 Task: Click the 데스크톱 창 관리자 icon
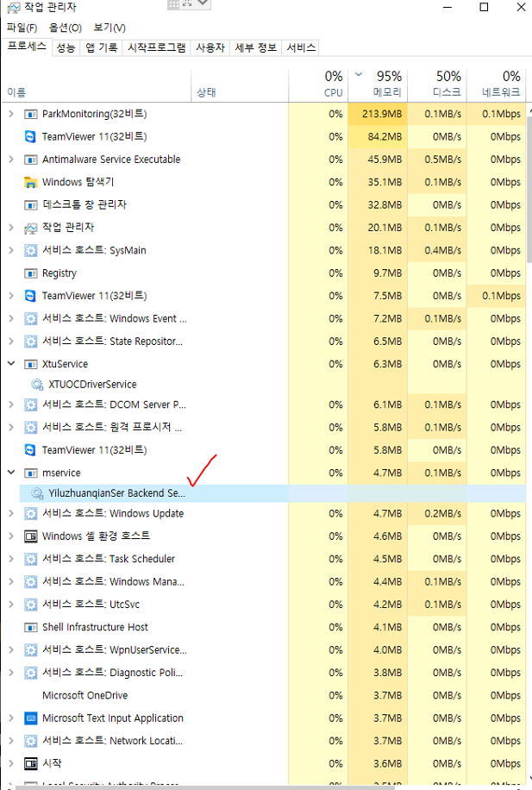31,205
